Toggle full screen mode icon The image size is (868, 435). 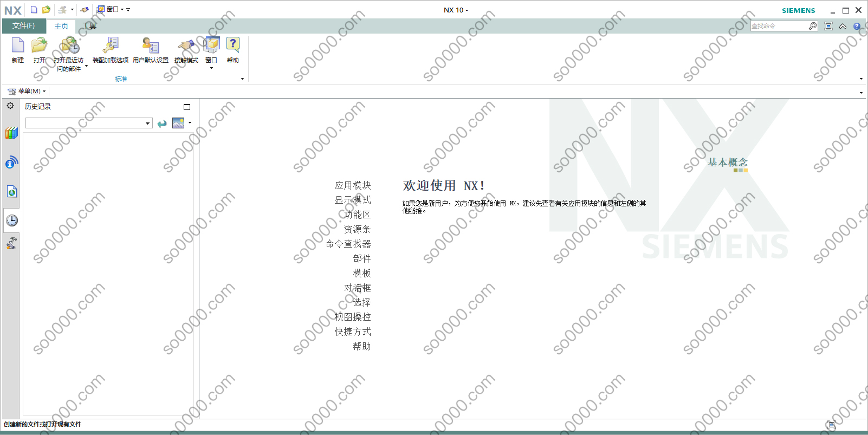(x=828, y=26)
